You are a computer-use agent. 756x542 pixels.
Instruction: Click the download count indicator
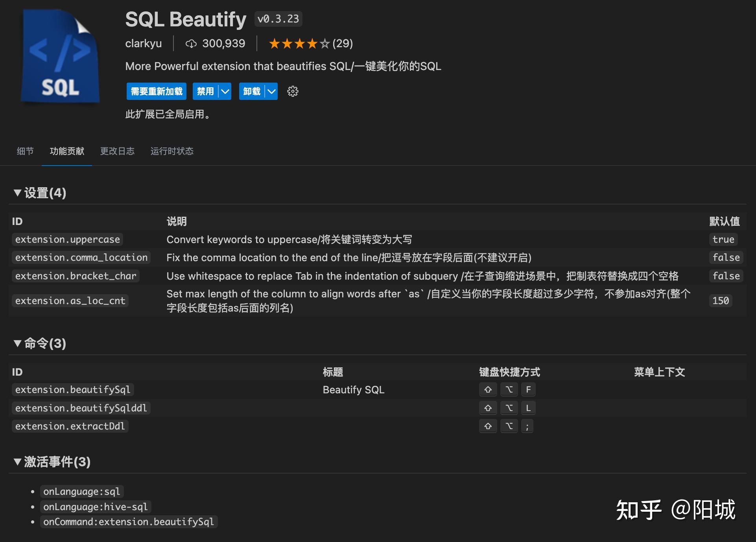coord(215,44)
